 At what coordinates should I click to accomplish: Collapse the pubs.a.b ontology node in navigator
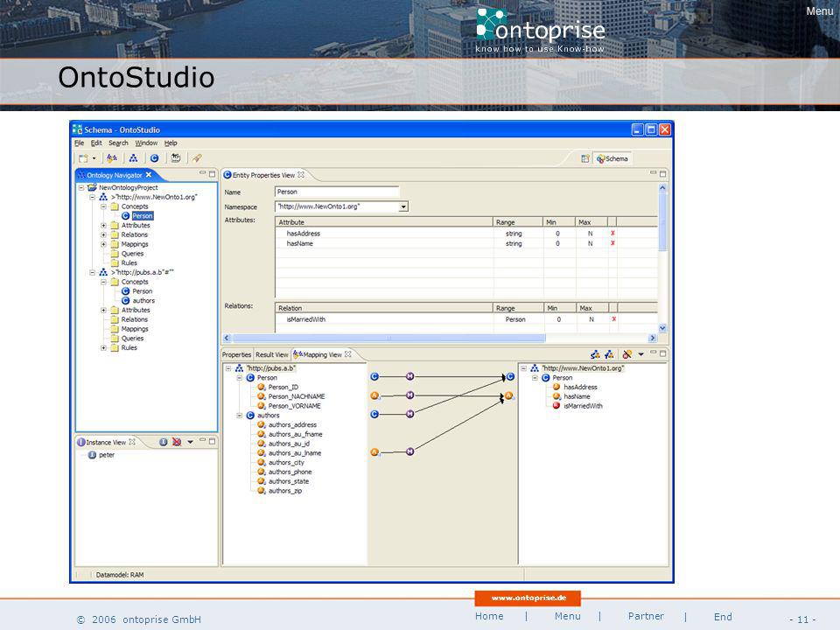[x=92, y=272]
